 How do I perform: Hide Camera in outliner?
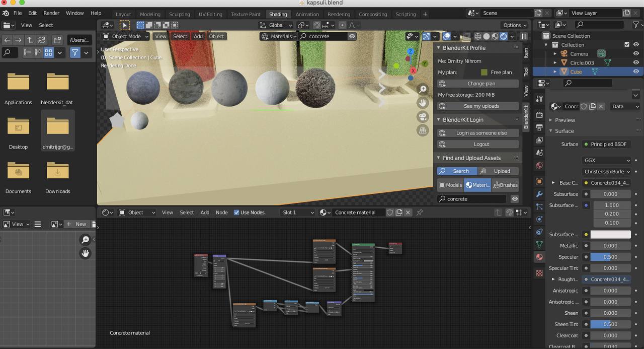tap(636, 54)
